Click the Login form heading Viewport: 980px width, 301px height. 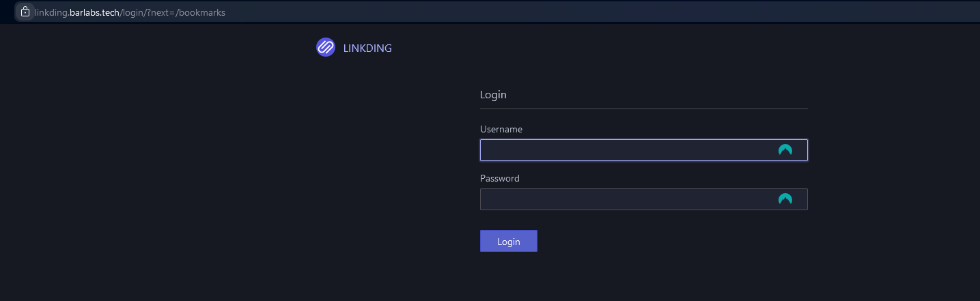point(493,95)
